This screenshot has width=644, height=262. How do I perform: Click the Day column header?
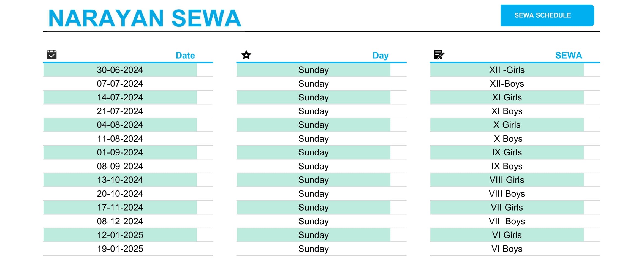pos(381,55)
